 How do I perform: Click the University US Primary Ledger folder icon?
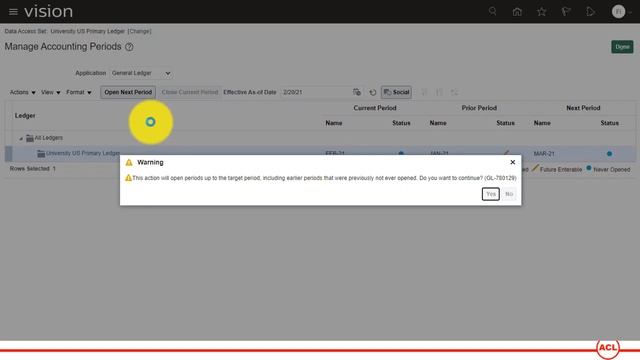click(41, 153)
